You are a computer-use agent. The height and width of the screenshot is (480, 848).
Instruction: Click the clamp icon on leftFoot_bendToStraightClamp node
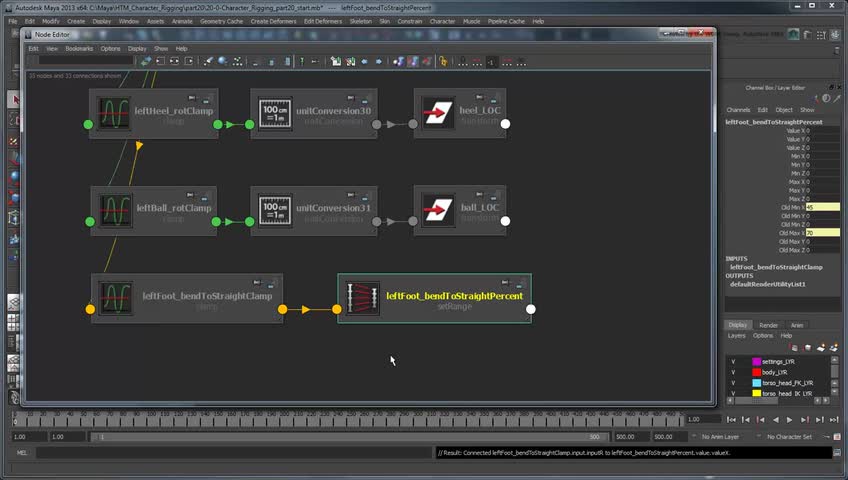(x=116, y=298)
